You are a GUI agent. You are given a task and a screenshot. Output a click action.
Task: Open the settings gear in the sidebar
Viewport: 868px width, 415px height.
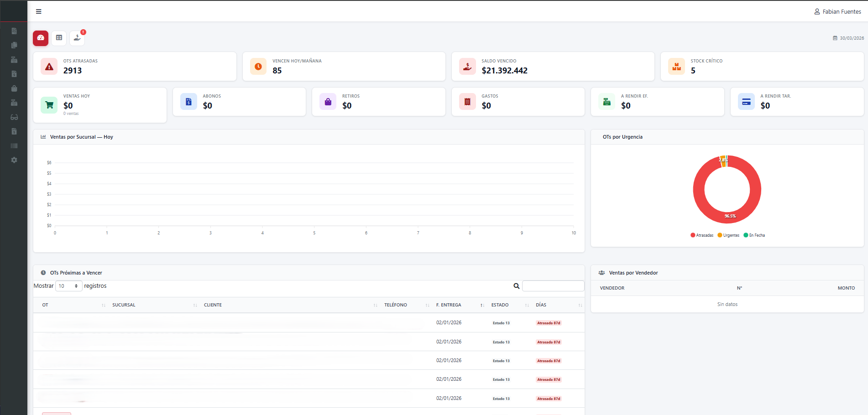pyautogui.click(x=14, y=160)
